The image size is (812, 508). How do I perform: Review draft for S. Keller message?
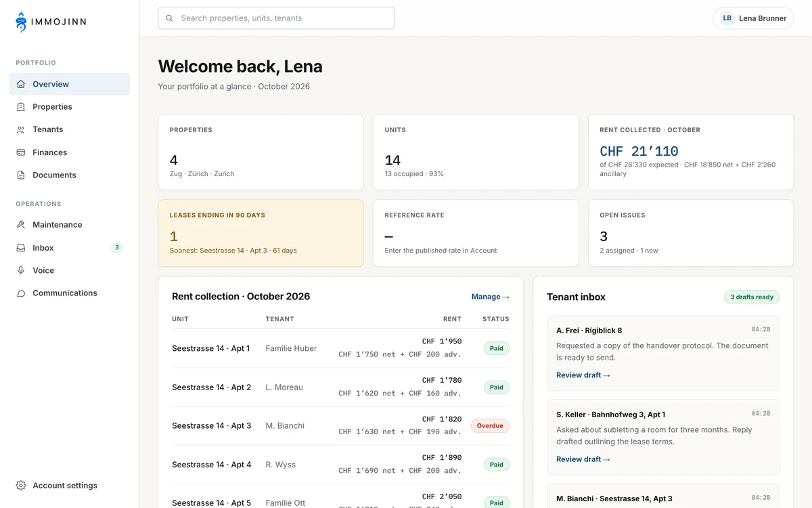click(583, 459)
